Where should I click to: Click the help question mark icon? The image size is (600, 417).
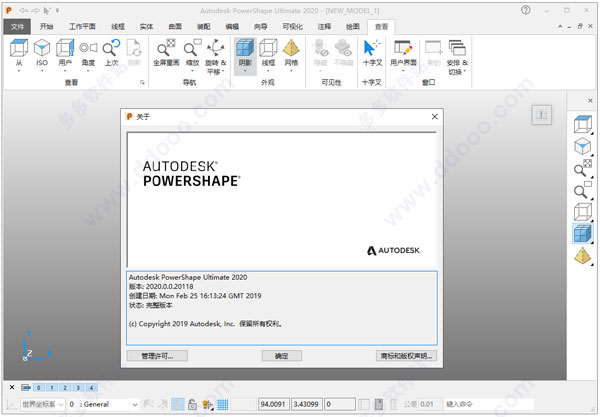point(526,10)
